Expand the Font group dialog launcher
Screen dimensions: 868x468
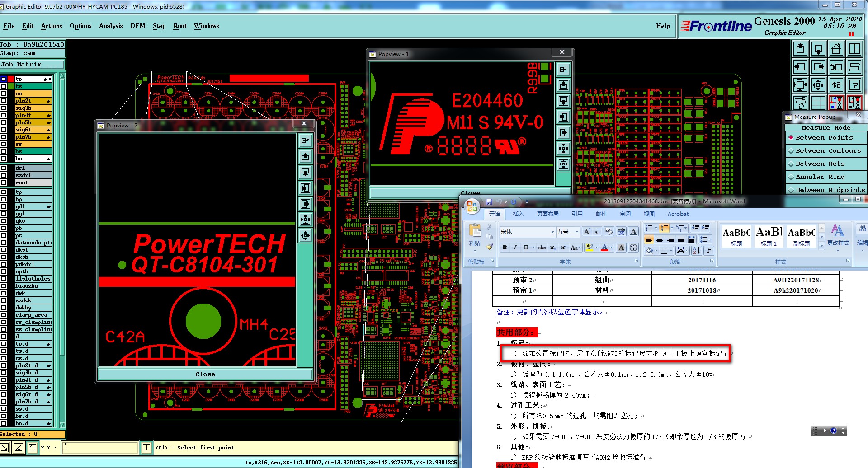(x=636, y=261)
